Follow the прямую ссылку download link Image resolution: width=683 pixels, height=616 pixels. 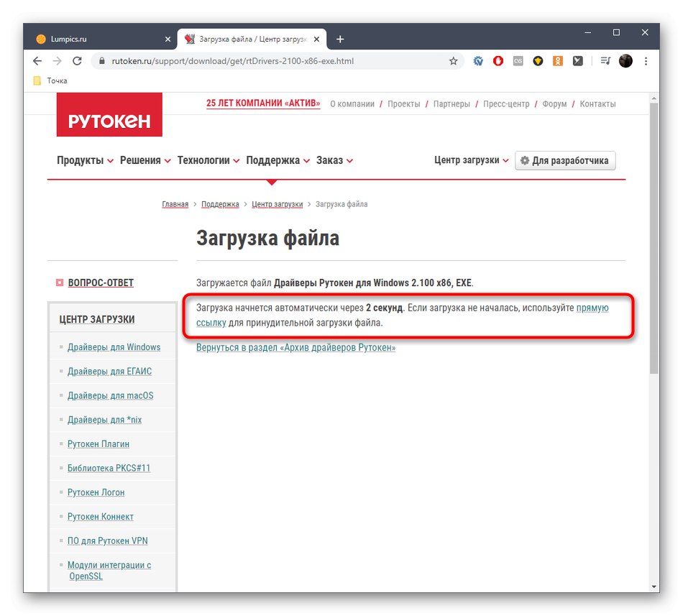point(593,308)
